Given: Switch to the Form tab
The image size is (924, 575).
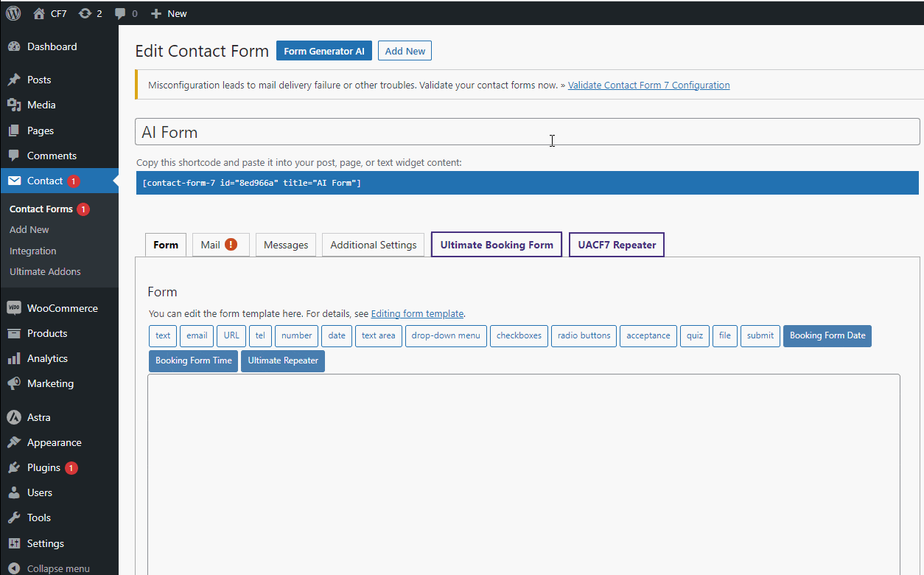Looking at the screenshot, I should [x=166, y=245].
